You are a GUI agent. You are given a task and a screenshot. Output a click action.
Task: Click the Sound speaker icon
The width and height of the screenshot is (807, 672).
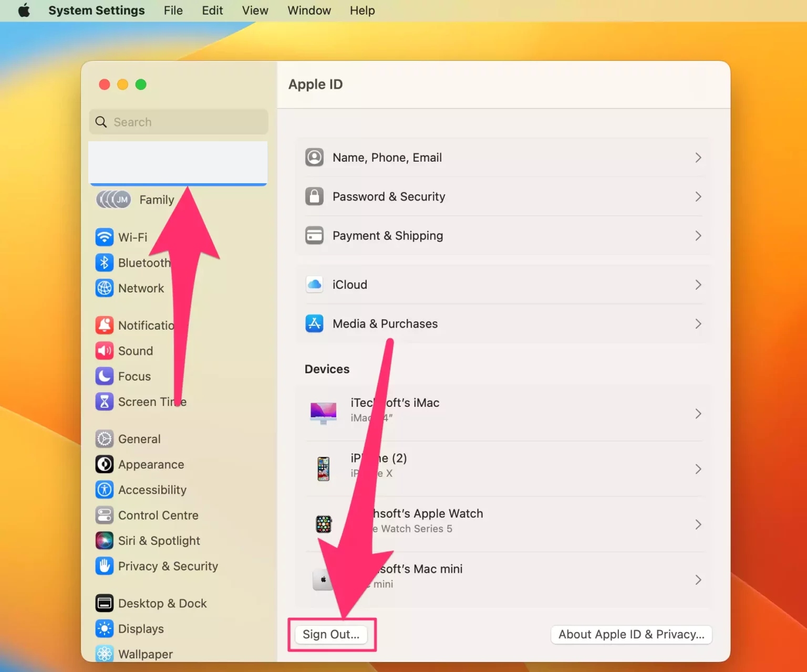click(105, 351)
